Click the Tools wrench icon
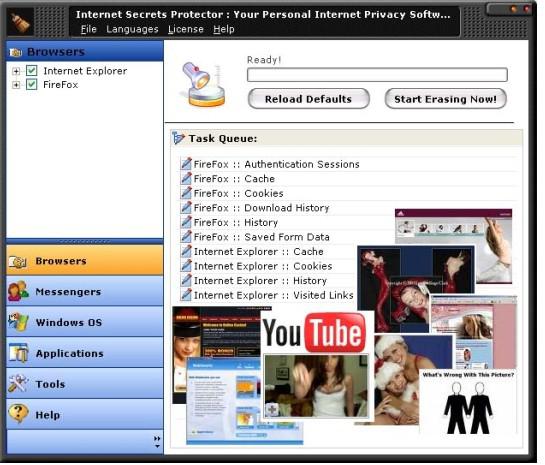The height and width of the screenshot is (465, 545). pyautogui.click(x=18, y=384)
